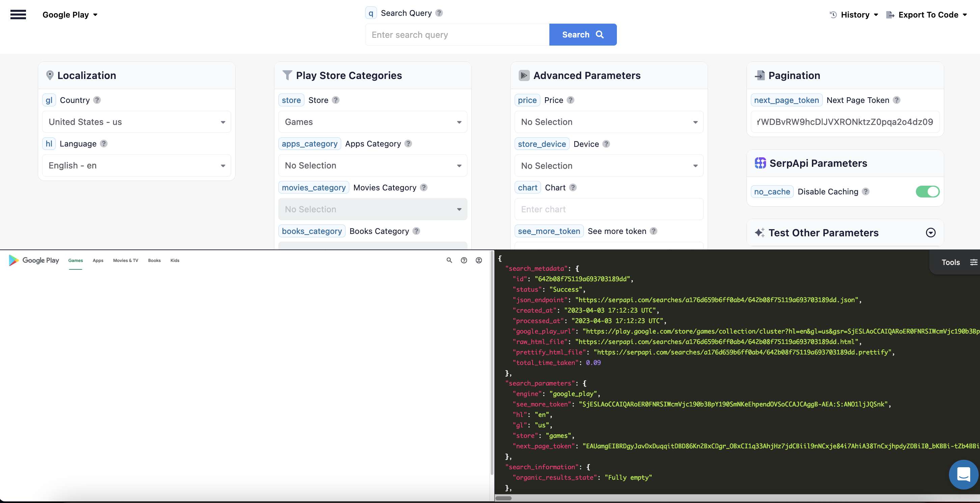Open help for the Search Query parameter
Screen dimensions: 980x503
point(439,12)
